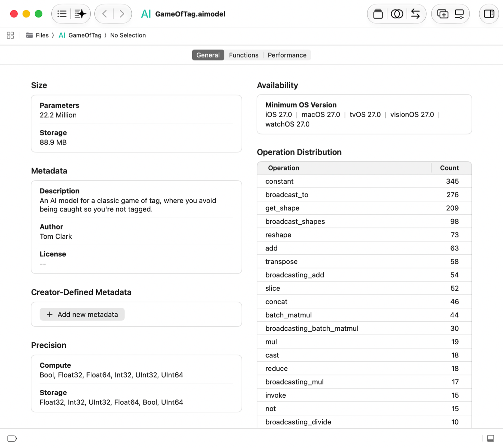Click the License value placeholder dashes
Screen dimensions: 503x448
[43, 264]
